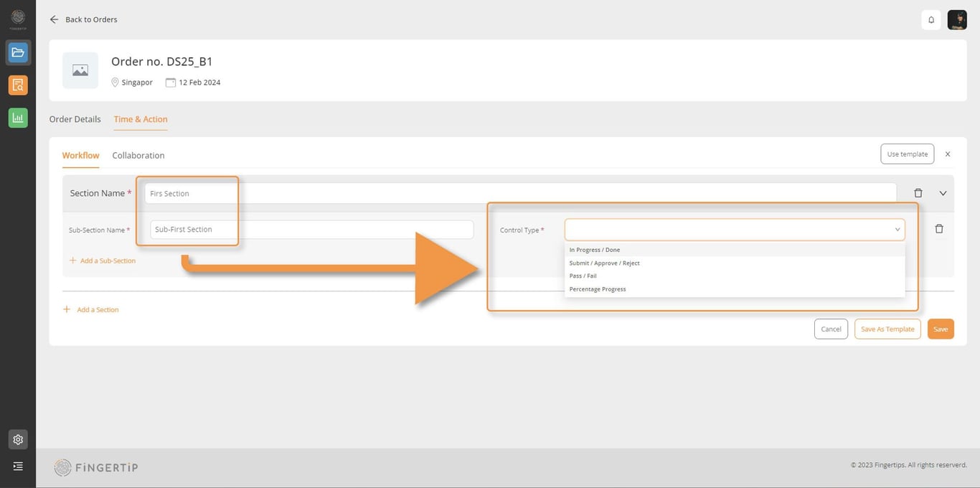Choose Pass / Fail option

(735, 276)
